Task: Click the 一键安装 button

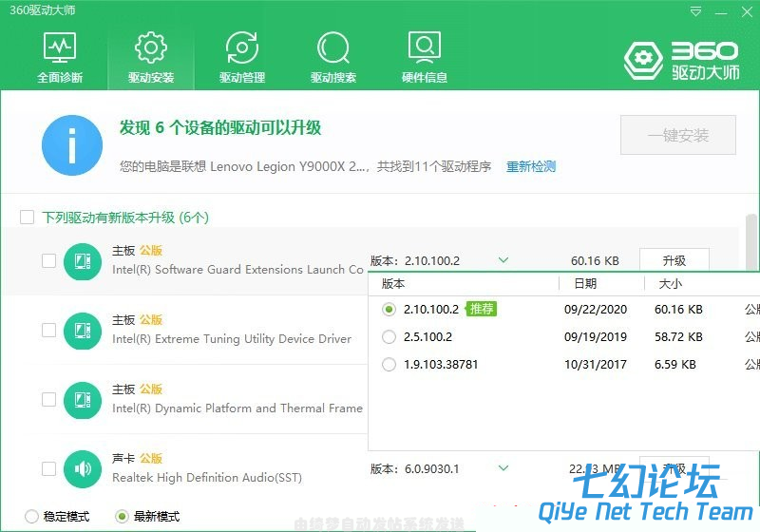Action: pos(678,135)
